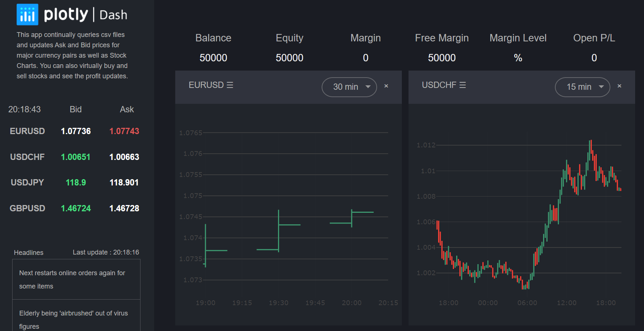644x331 pixels.
Task: Click the Bid column header
Action: pos(75,109)
